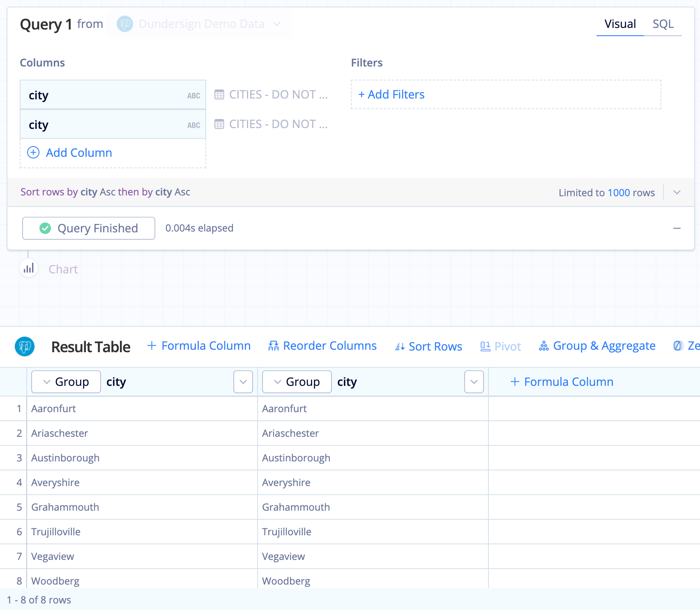Click the ABC type badge on second city column
This screenshot has height=610, width=700.
(194, 125)
